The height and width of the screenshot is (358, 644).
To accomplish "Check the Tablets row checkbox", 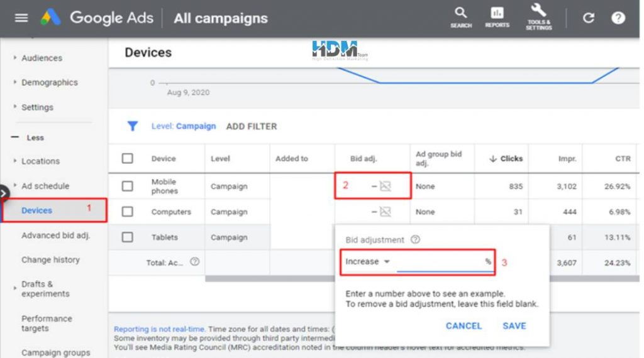I will 127,237.
